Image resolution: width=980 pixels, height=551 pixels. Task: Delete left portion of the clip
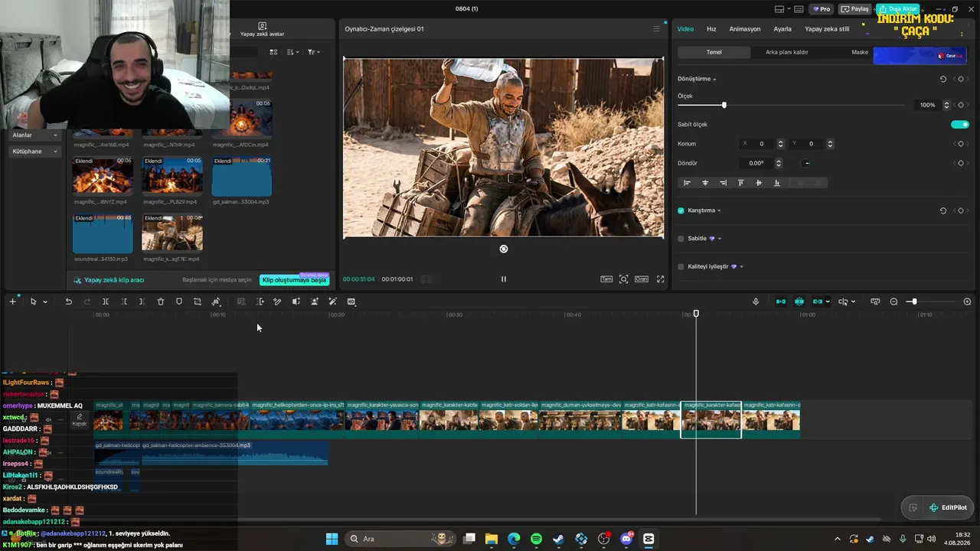124,302
